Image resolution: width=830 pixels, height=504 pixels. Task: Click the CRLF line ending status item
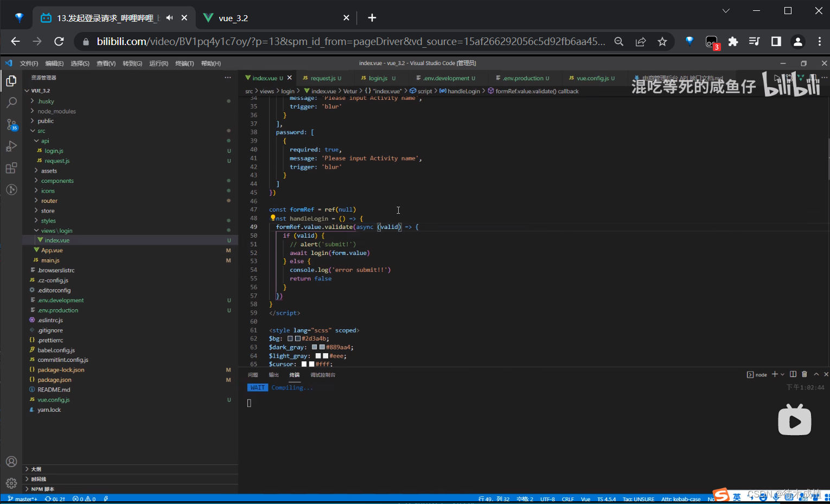(568, 499)
